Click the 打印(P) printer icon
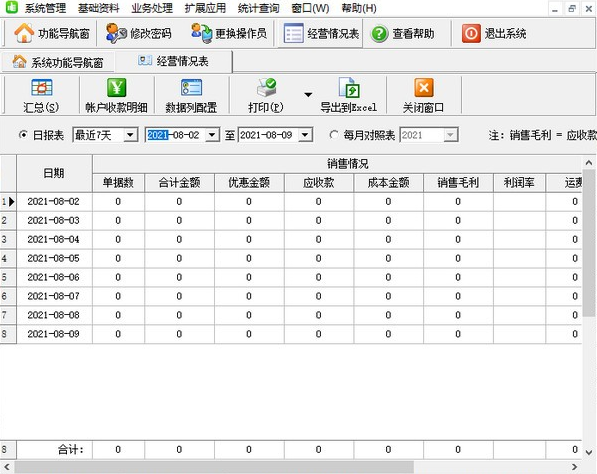597x474 pixels. click(x=267, y=88)
